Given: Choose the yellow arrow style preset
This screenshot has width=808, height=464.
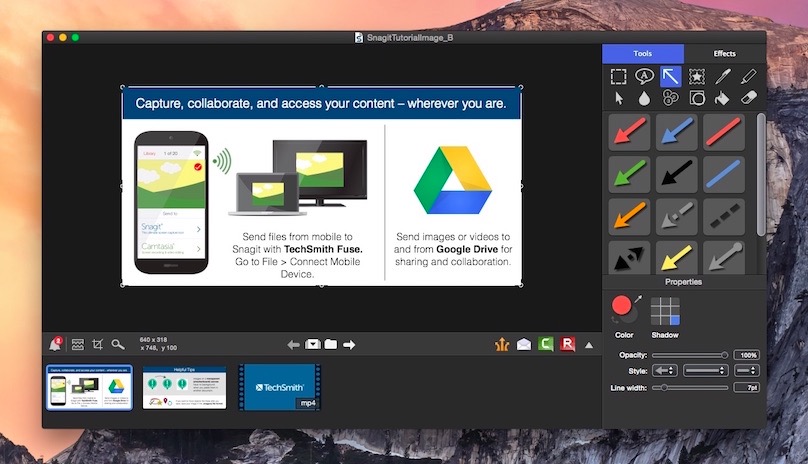Looking at the screenshot, I should (x=677, y=257).
